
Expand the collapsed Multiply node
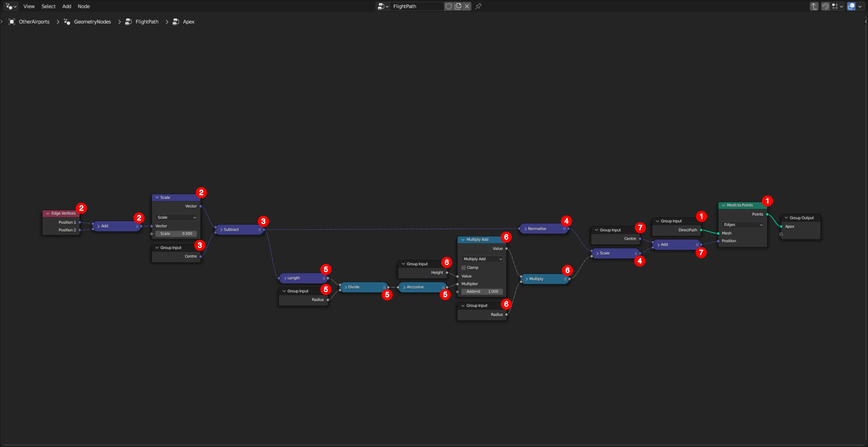(x=526, y=279)
